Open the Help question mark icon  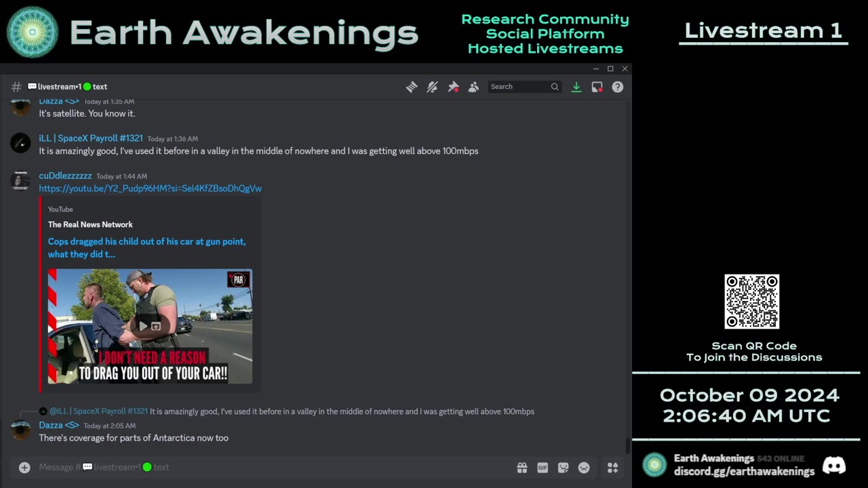[x=617, y=87]
